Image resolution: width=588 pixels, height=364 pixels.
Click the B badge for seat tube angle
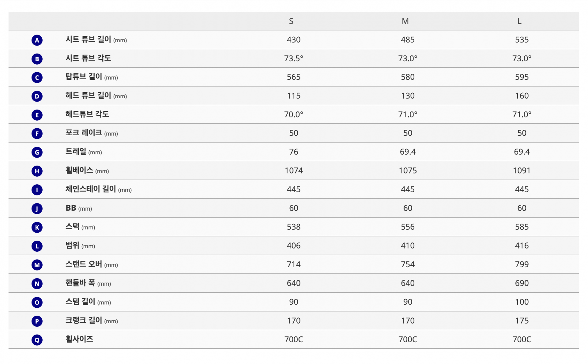(37, 59)
